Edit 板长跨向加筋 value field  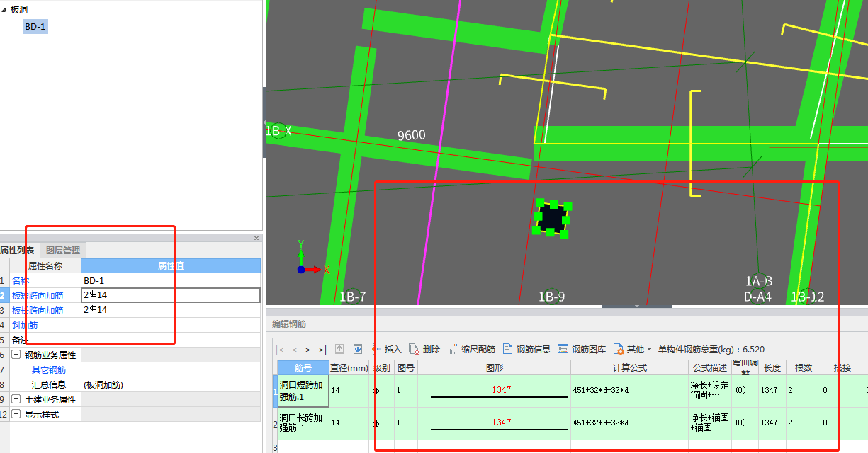point(171,310)
